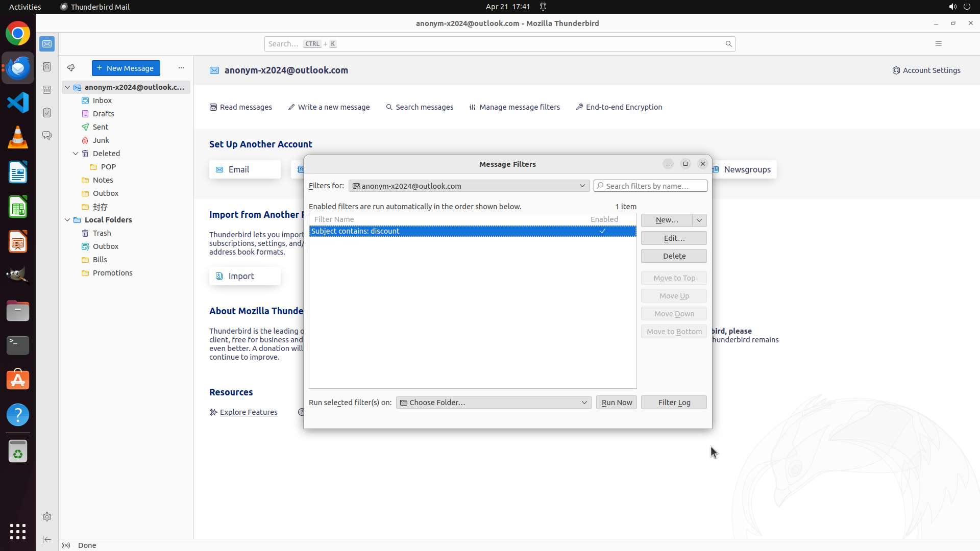The height and width of the screenshot is (551, 980).
Task: Open the Chat space icon
Action: (x=47, y=135)
